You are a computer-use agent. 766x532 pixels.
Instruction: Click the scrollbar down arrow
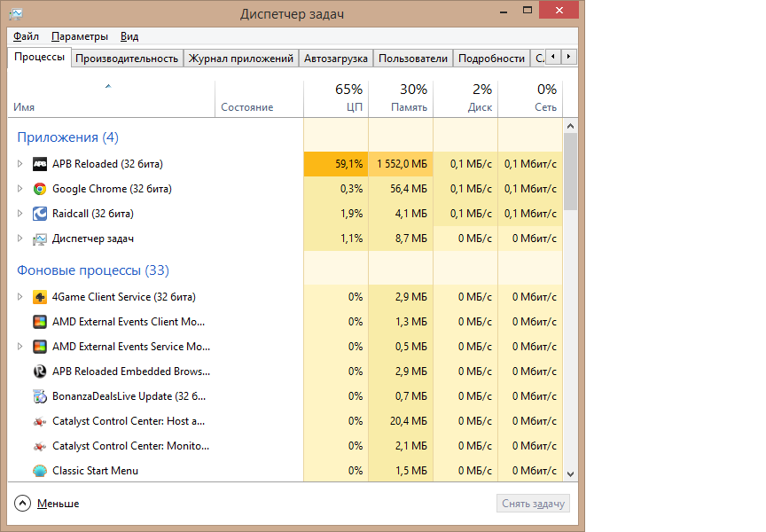point(570,473)
